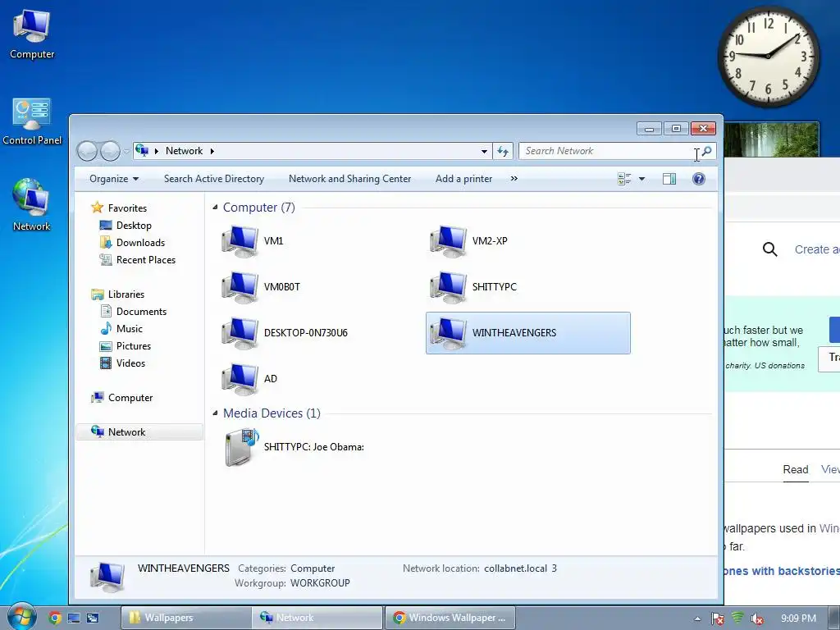Click the Read tab on browser page

796,470
